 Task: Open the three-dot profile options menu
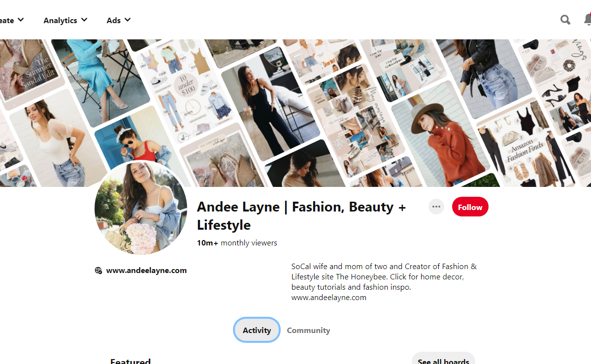pyautogui.click(x=436, y=207)
